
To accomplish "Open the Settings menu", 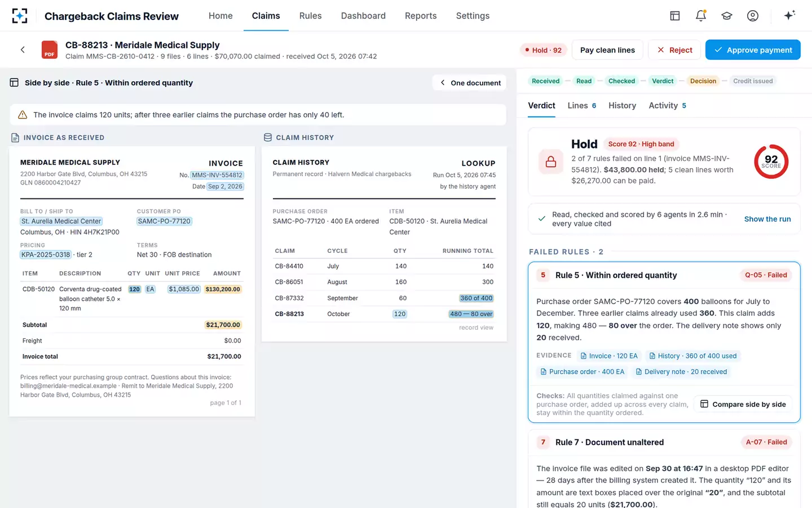I will tap(473, 16).
